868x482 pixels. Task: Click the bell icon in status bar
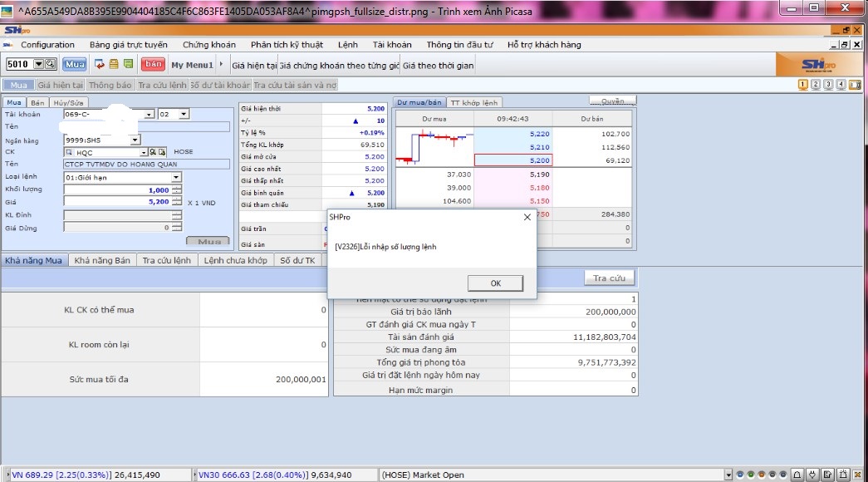(x=797, y=475)
